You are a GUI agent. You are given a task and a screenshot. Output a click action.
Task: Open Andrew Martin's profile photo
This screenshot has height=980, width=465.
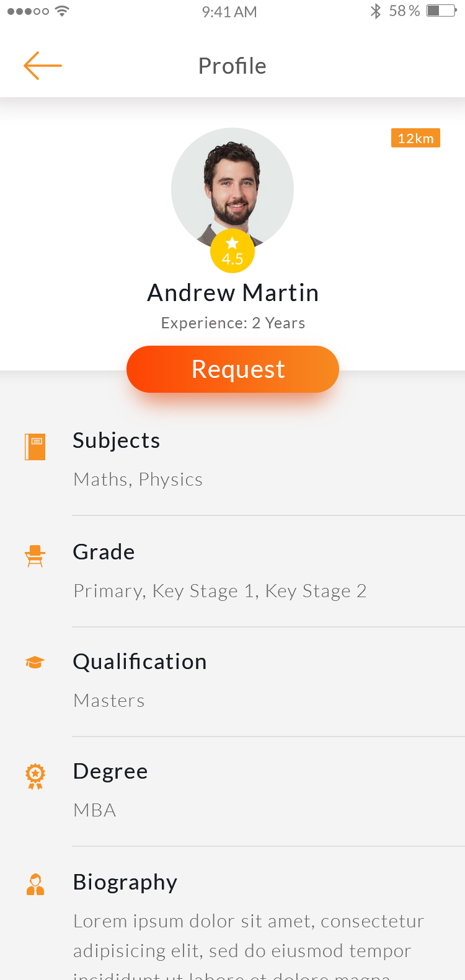232,183
